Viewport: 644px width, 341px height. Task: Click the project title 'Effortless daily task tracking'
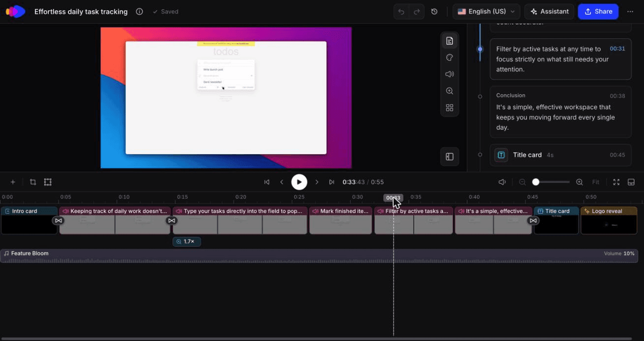click(x=81, y=11)
